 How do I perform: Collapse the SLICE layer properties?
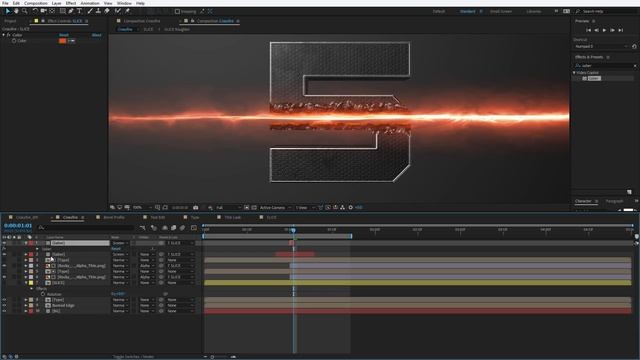tap(26, 283)
